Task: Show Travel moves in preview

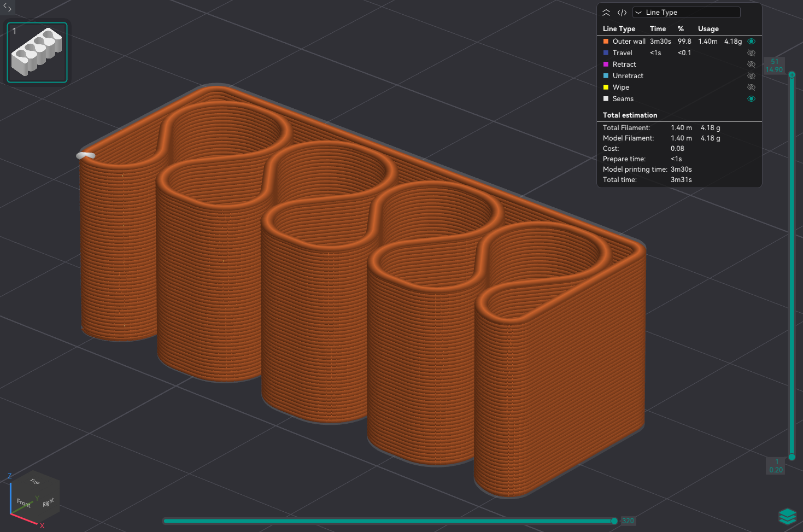Action: [751, 53]
